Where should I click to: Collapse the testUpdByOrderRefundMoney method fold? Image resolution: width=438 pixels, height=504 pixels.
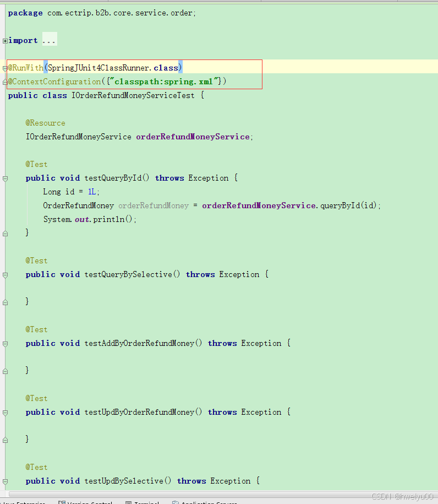click(x=5, y=413)
